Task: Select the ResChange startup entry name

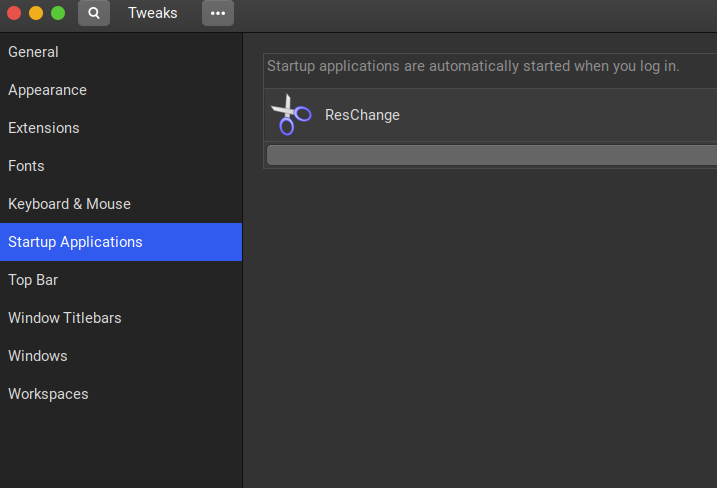Action: (362, 115)
